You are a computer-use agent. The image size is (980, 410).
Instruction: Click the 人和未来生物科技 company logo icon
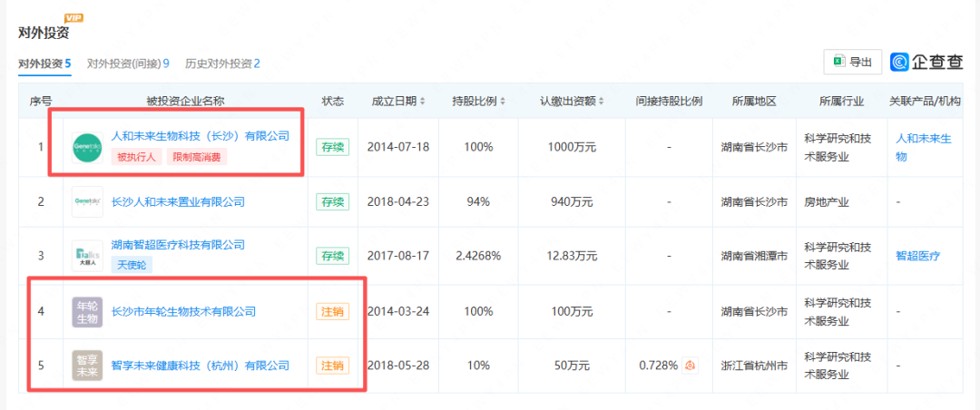[x=87, y=147]
